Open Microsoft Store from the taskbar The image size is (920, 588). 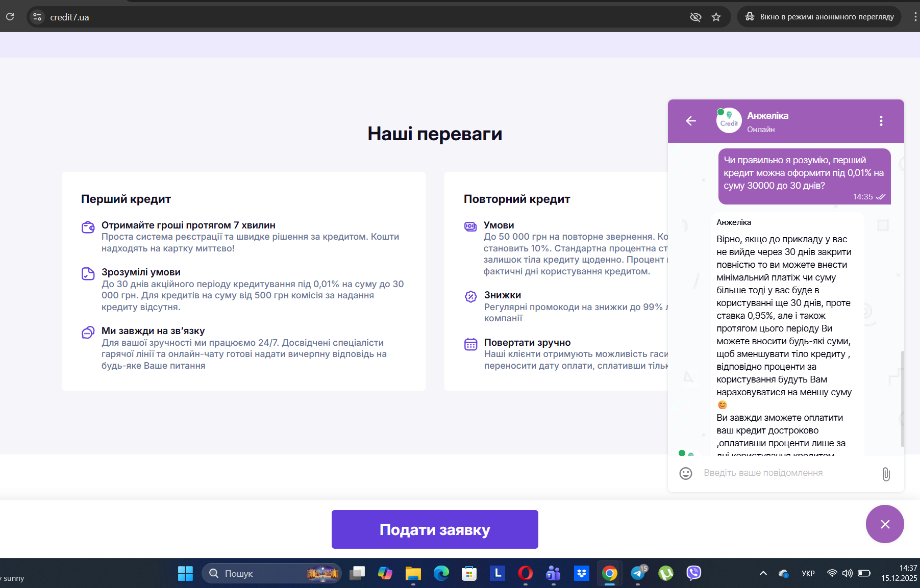point(469,573)
